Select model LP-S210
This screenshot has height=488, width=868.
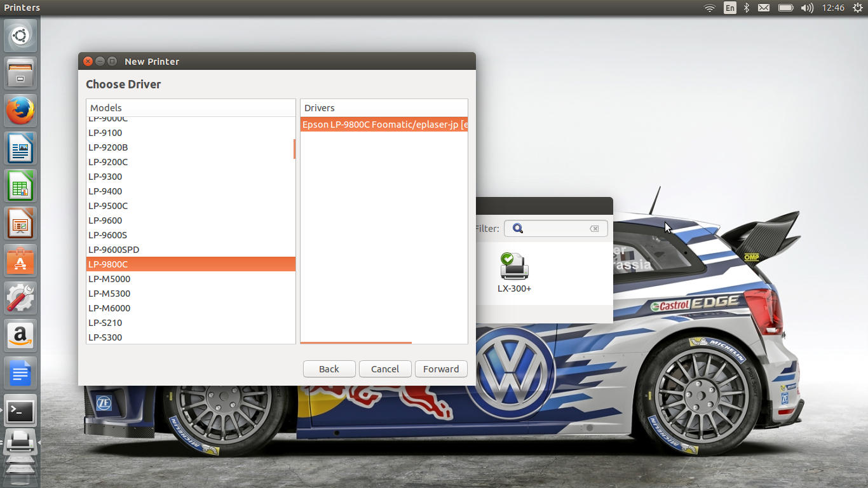191,323
